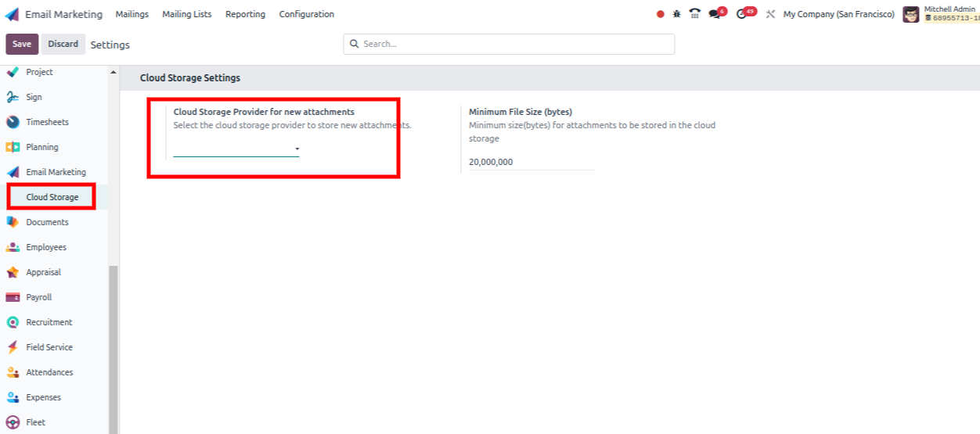980x434 pixels.
Task: Click the settings Search box
Action: point(509,44)
